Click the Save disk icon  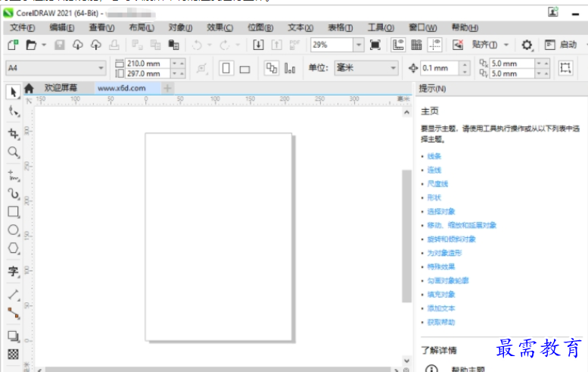[x=59, y=45]
